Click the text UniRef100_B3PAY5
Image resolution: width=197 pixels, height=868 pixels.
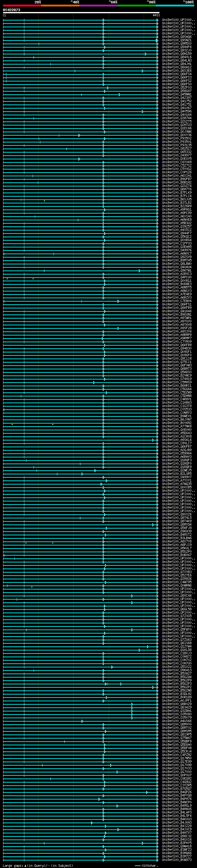click(176, 843)
